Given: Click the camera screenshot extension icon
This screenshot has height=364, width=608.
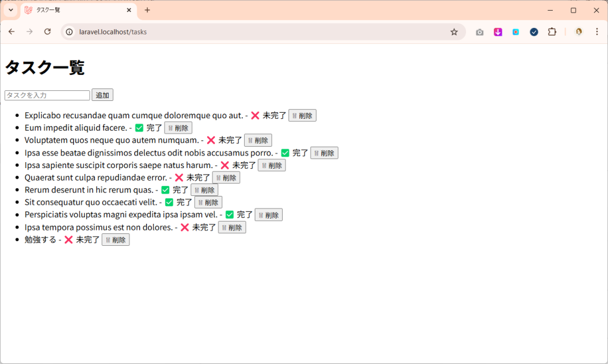Looking at the screenshot, I should click(480, 32).
